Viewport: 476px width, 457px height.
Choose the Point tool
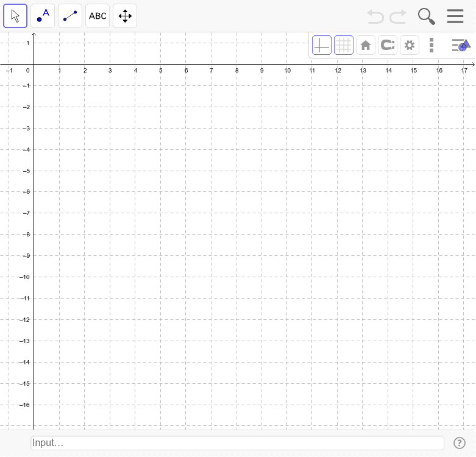(x=43, y=16)
